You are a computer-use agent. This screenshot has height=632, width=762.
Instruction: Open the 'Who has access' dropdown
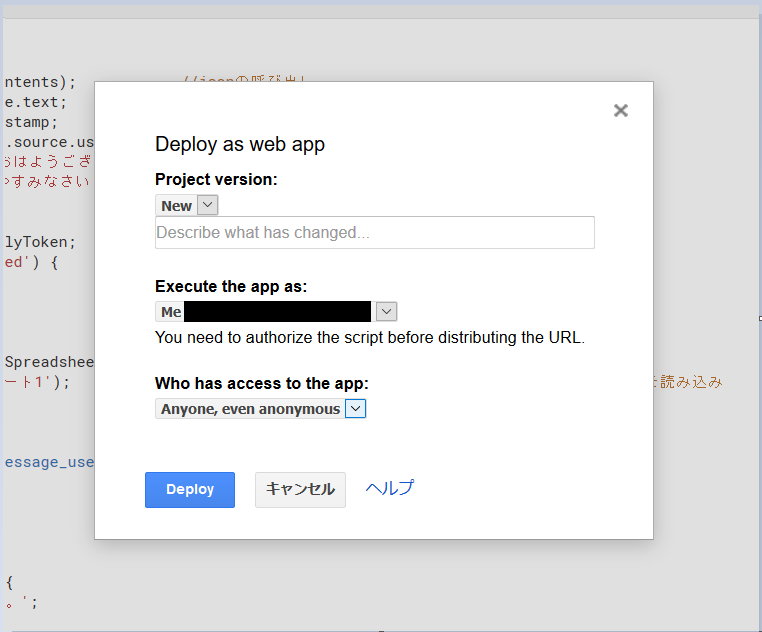[x=260, y=409]
